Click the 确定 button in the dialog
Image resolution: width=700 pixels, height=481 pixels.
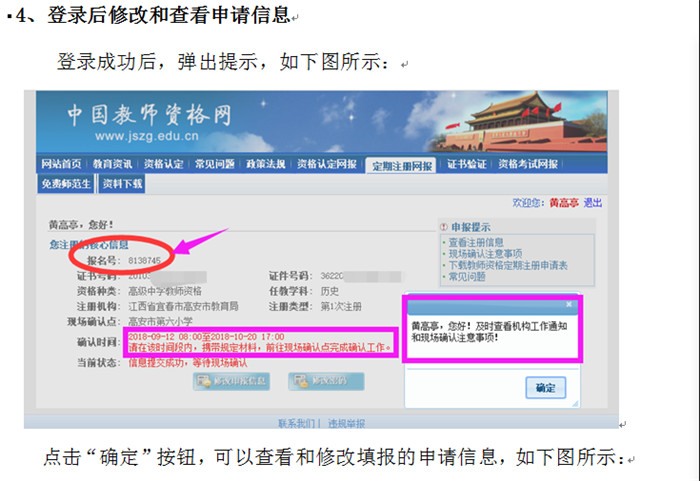pyautogui.click(x=546, y=387)
